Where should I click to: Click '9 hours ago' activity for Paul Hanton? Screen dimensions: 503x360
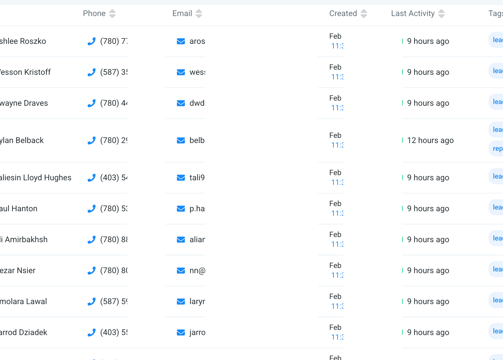click(x=428, y=209)
